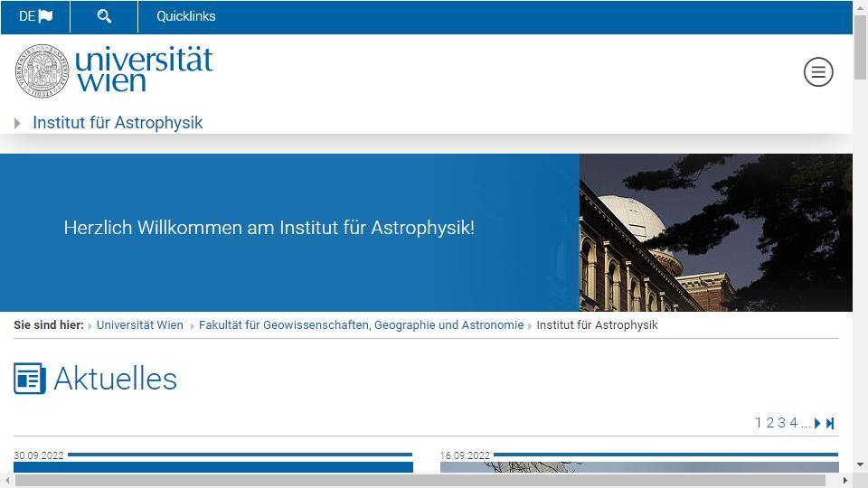Click the 16.09.2022 news date

[465, 455]
